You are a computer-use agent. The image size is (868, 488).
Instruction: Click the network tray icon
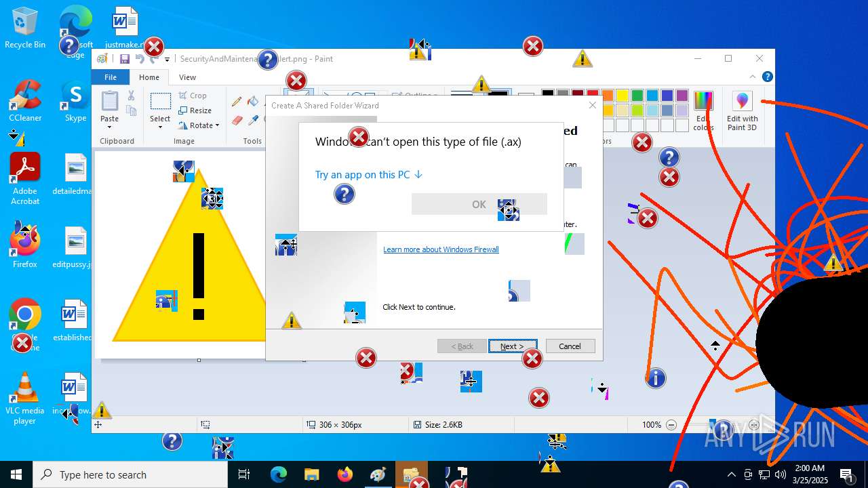click(x=764, y=474)
